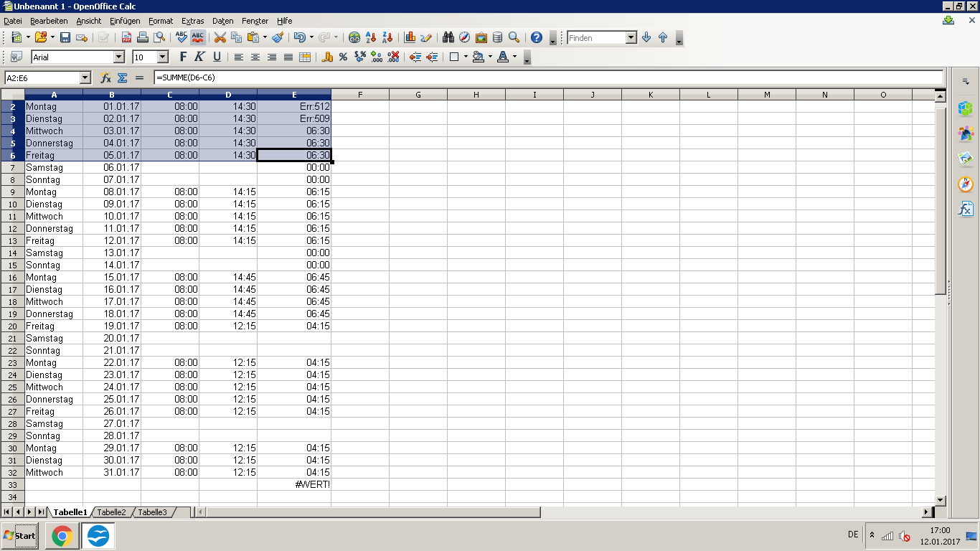Open the Gallery from the toolbar
The image size is (980, 551).
(481, 37)
